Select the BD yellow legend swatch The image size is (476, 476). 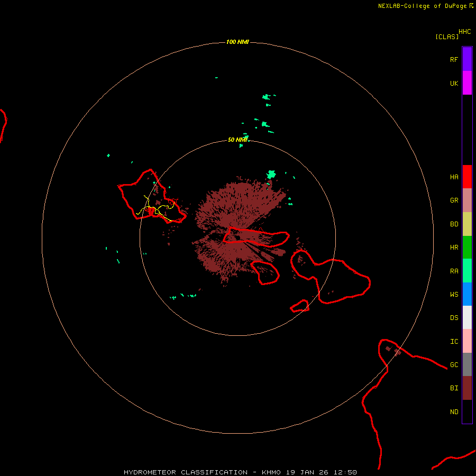pyautogui.click(x=467, y=224)
